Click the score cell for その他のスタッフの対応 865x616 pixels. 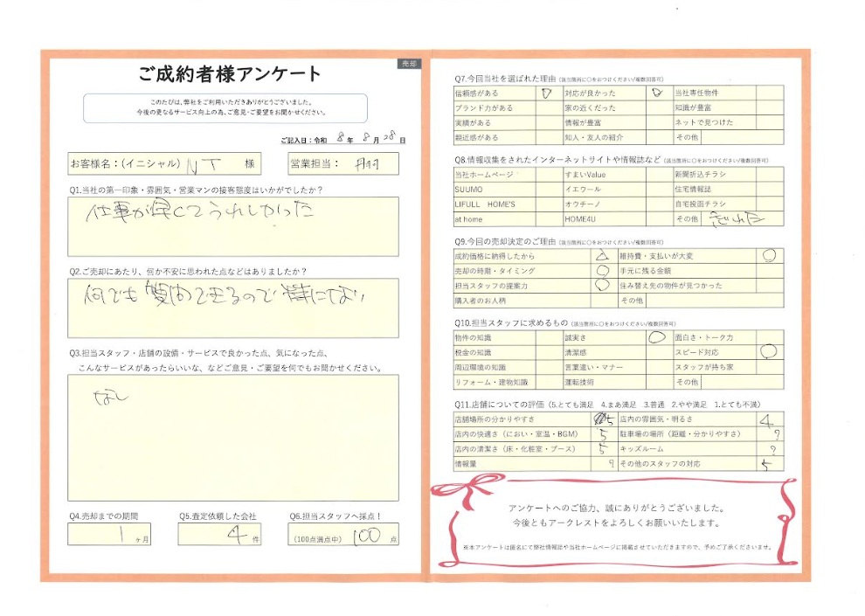pyautogui.click(x=770, y=464)
